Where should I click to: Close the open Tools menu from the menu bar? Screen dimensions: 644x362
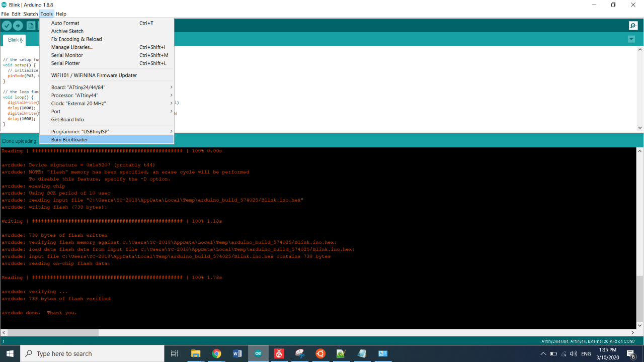pyautogui.click(x=47, y=14)
